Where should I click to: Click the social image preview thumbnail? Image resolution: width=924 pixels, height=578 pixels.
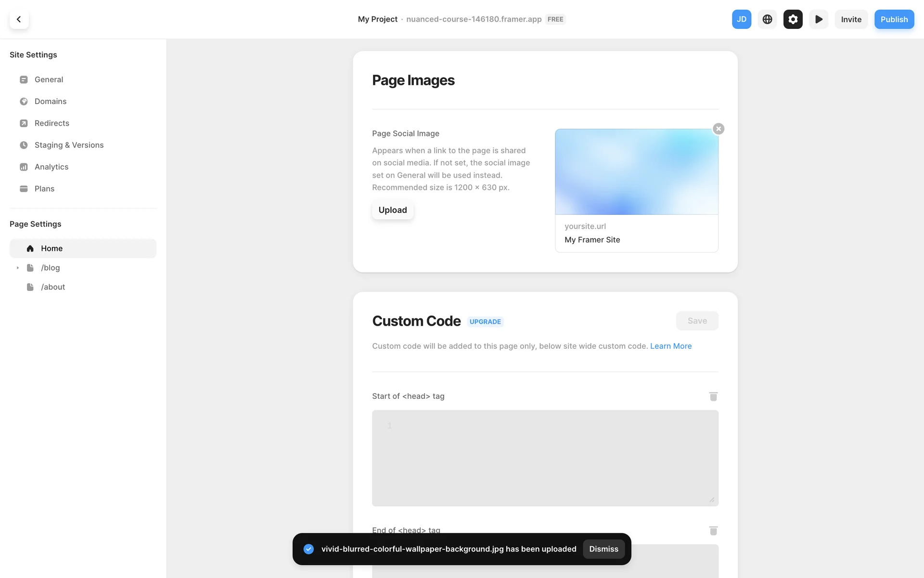[636, 171]
